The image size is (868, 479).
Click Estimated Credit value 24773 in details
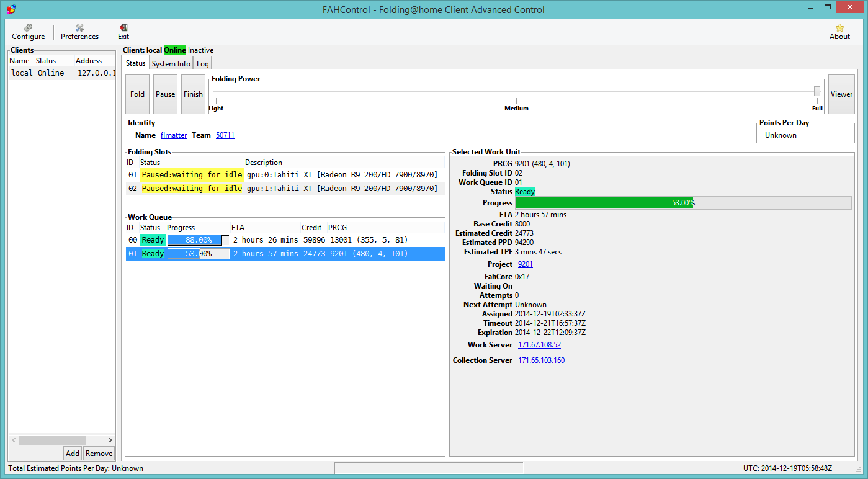[524, 233]
